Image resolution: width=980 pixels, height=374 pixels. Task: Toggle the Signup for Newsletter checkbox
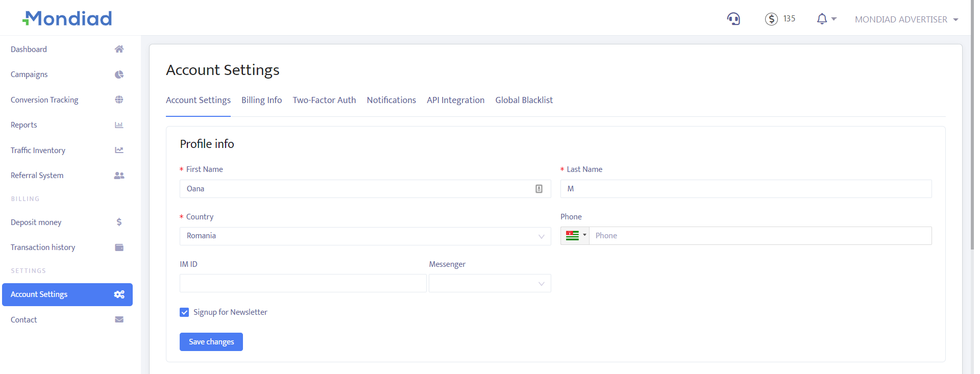(x=184, y=312)
